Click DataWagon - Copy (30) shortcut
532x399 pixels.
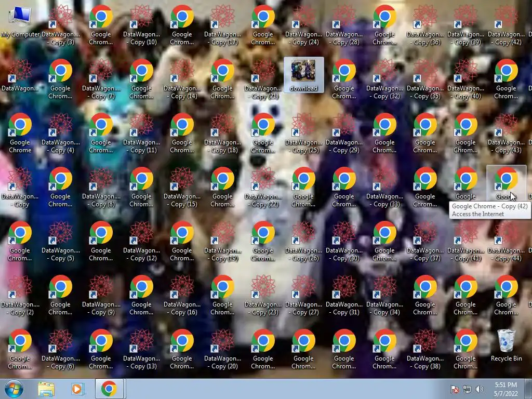point(344,240)
